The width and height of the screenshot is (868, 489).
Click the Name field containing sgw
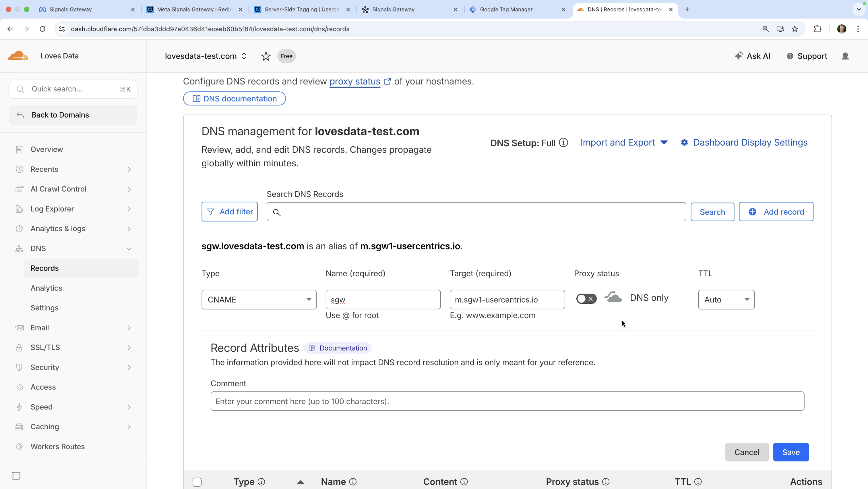tap(383, 299)
